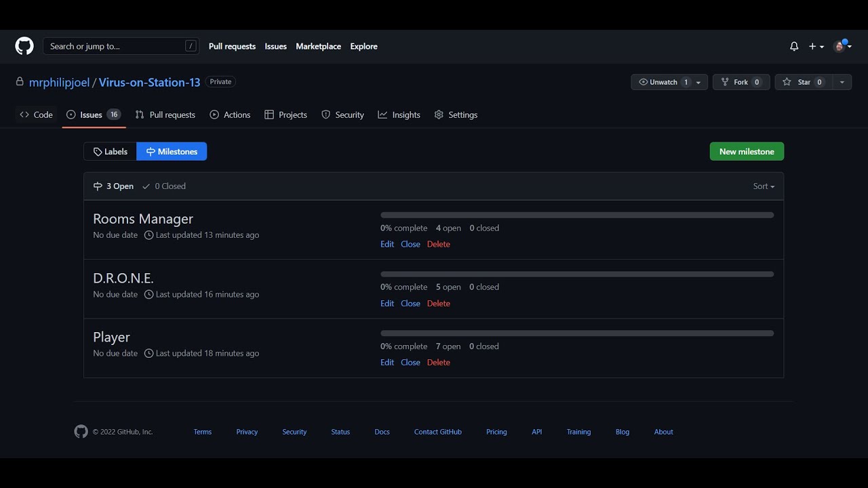The width and height of the screenshot is (868, 488).
Task: Create a New milestone
Action: (747, 151)
